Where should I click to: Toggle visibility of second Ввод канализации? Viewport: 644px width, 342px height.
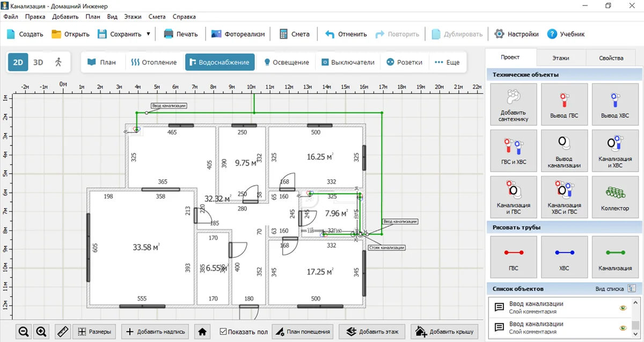click(x=623, y=328)
